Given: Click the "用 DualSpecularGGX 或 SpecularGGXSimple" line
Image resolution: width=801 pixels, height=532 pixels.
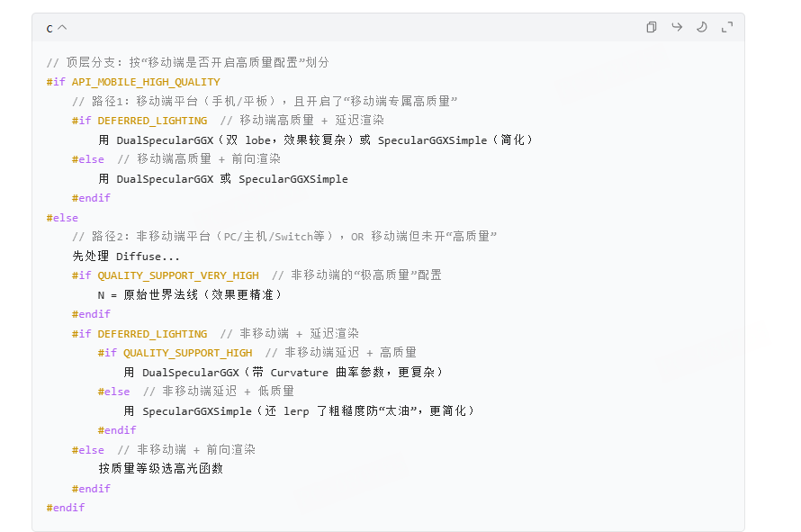Looking at the screenshot, I should coord(223,179).
